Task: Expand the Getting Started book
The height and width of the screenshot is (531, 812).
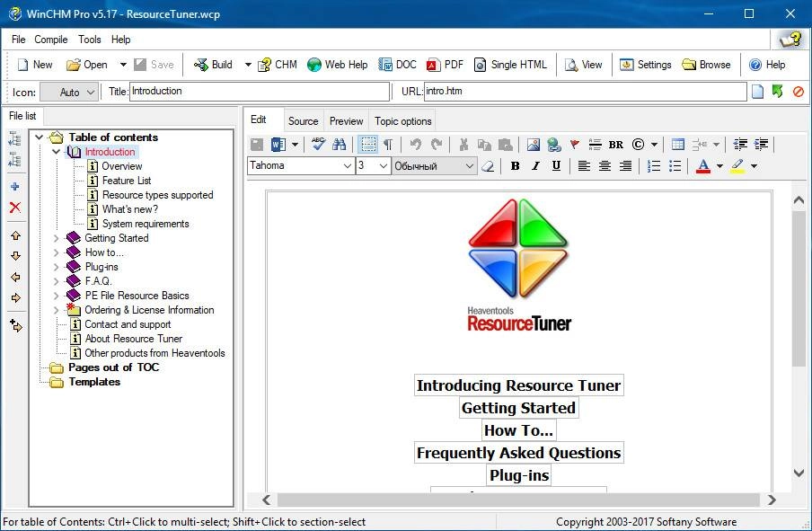Action: [56, 238]
